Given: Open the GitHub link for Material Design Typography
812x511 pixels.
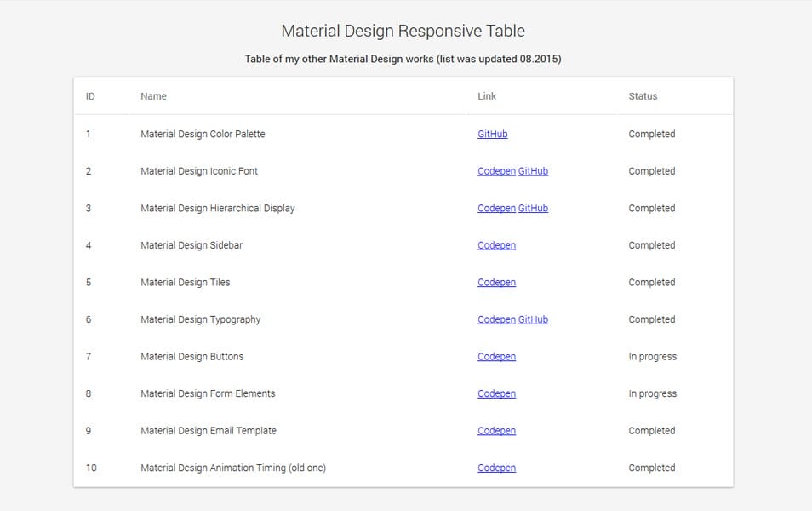Looking at the screenshot, I should tap(533, 319).
